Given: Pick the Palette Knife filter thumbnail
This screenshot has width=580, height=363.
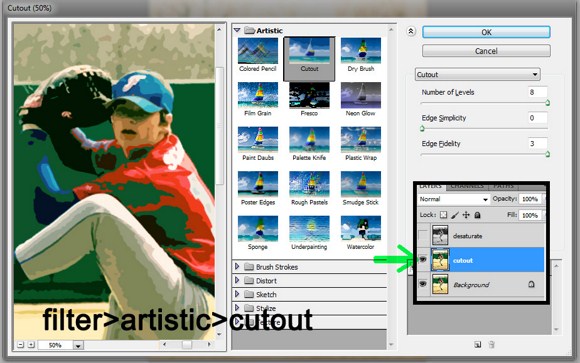Looking at the screenshot, I should click(309, 140).
